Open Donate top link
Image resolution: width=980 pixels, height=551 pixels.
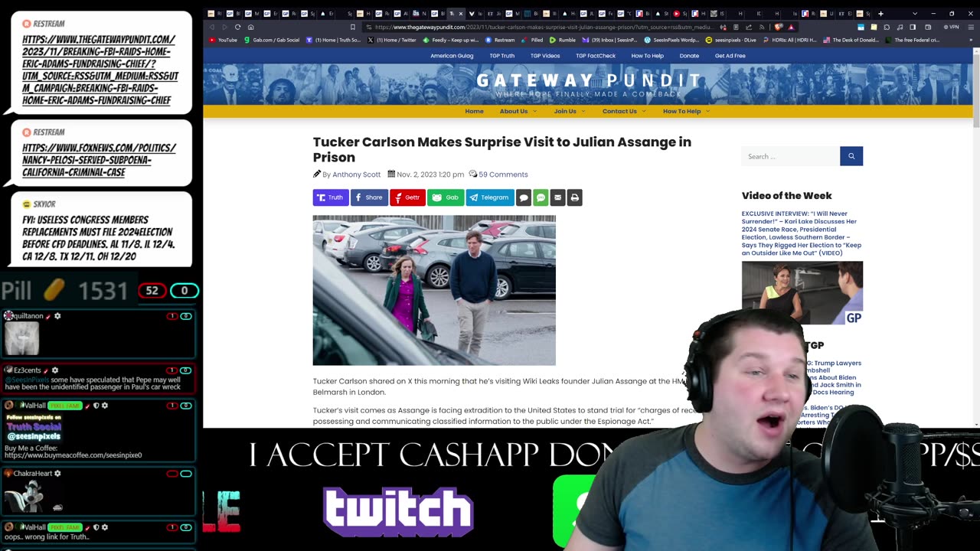(x=689, y=56)
